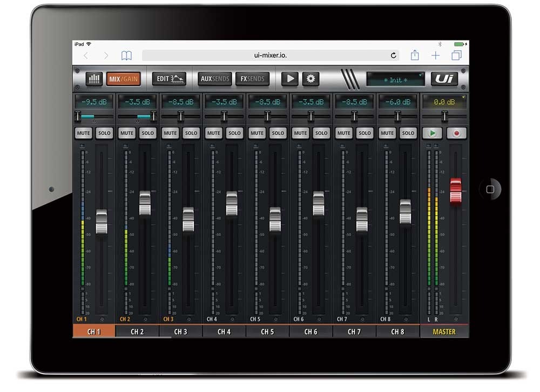
Task: Open the gain readout on CH 3
Action: coord(180,101)
